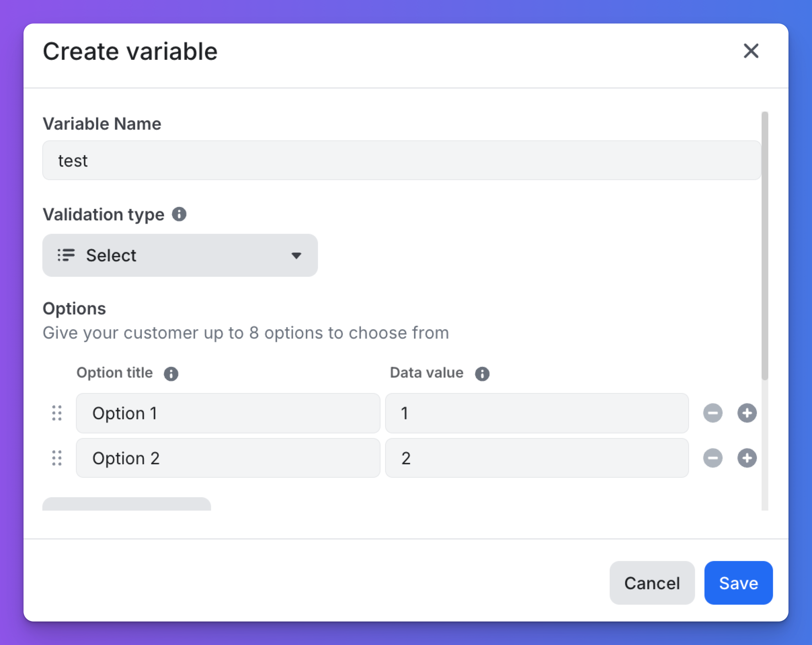Viewport: 812px width, 645px height.
Task: Open the Validation type Select dropdown
Action: tap(180, 255)
